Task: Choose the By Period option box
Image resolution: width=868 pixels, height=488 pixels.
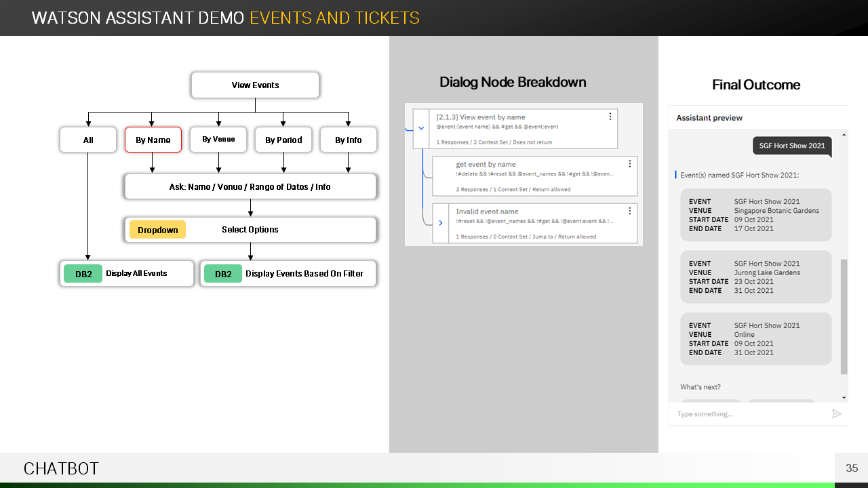Action: pyautogui.click(x=283, y=140)
